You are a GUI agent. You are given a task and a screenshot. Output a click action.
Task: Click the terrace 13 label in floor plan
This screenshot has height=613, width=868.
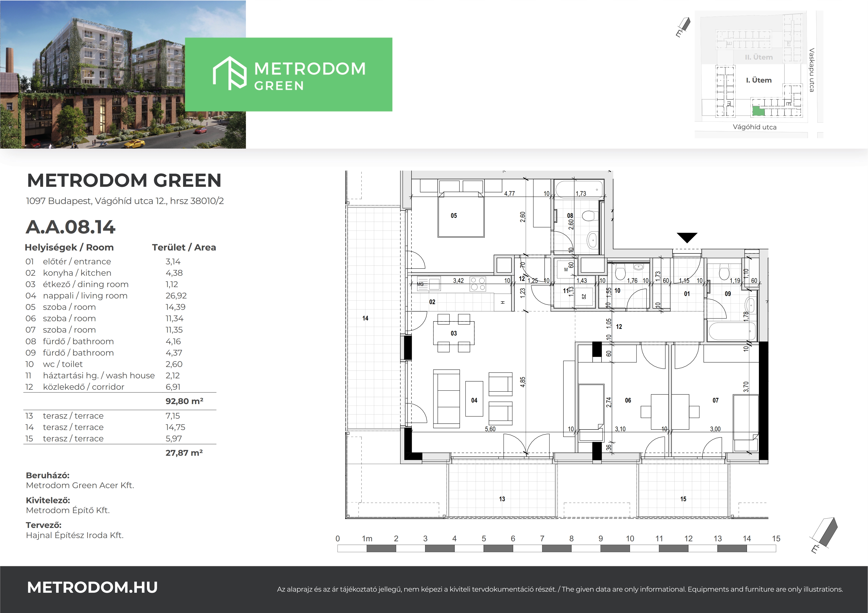(x=502, y=499)
